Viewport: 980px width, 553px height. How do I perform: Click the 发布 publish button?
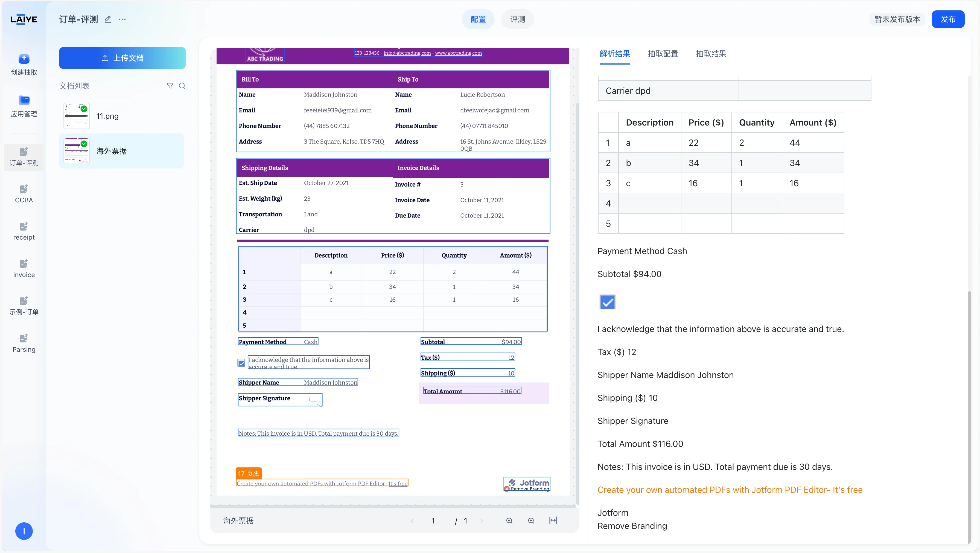pos(948,19)
